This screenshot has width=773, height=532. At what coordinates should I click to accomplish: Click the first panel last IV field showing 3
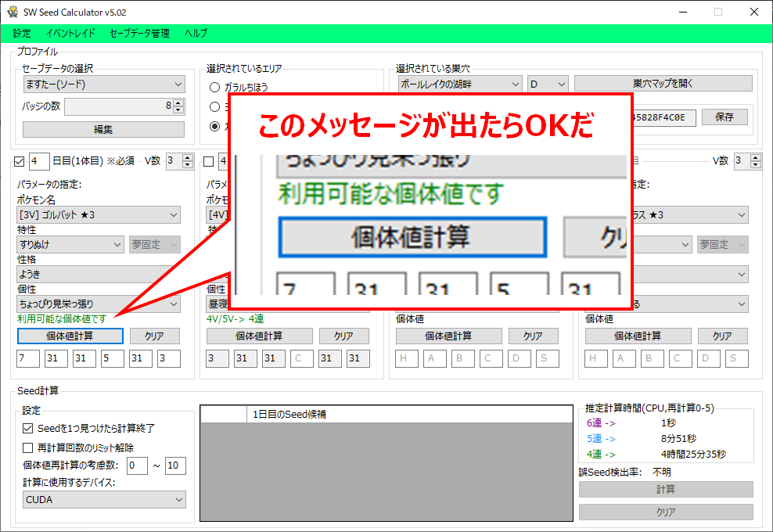point(169,358)
